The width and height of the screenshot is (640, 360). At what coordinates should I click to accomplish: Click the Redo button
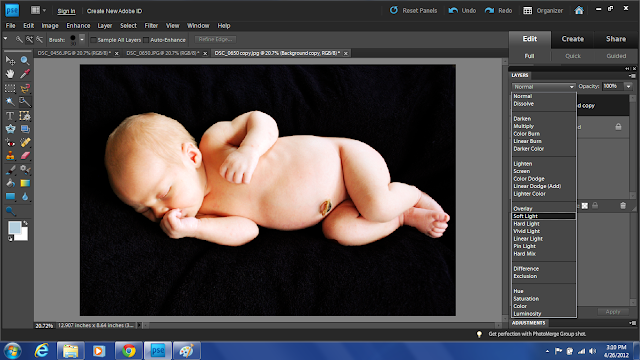tap(498, 11)
